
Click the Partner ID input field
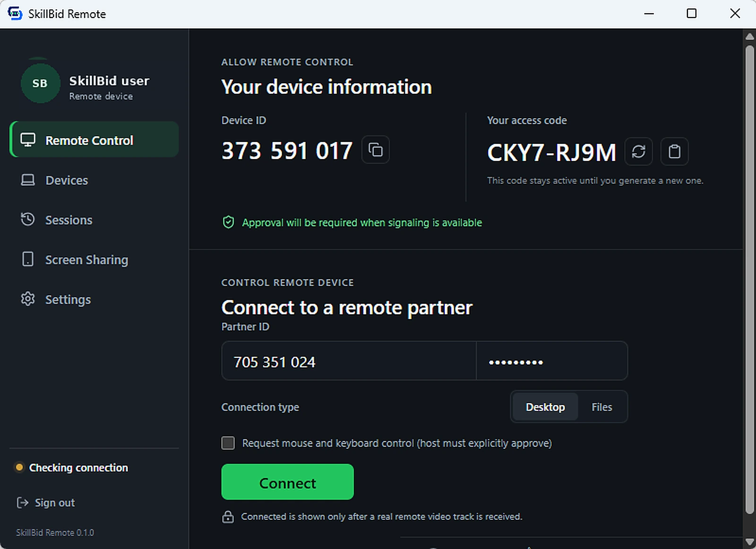coord(349,361)
